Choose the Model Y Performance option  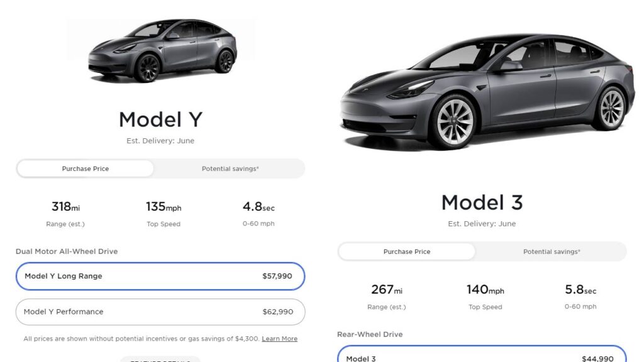click(160, 312)
